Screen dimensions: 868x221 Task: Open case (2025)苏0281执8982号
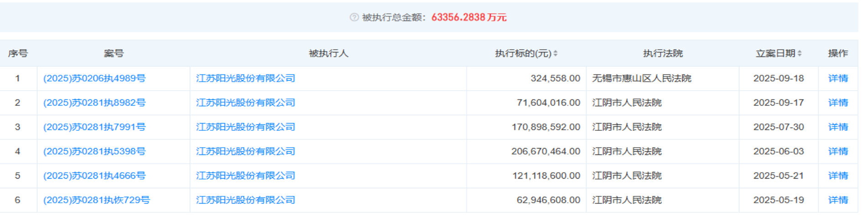pos(94,103)
